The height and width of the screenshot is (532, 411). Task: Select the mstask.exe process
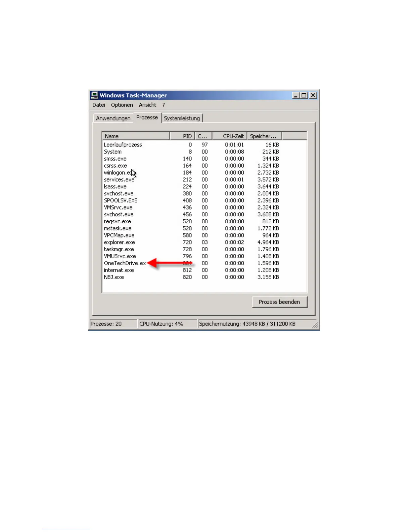(191, 228)
